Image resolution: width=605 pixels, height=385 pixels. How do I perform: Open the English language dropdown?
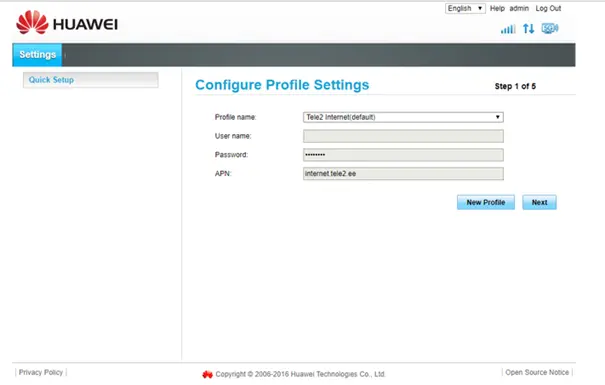(465, 8)
